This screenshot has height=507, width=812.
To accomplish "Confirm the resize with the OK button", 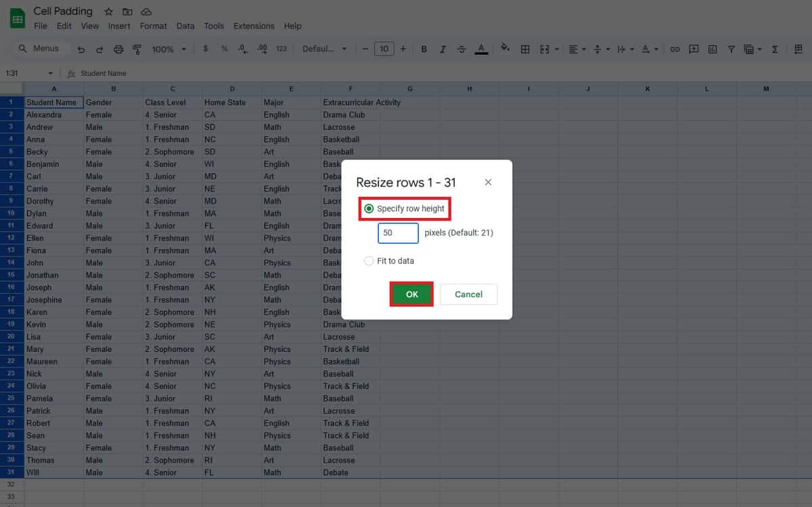I will pos(411,294).
